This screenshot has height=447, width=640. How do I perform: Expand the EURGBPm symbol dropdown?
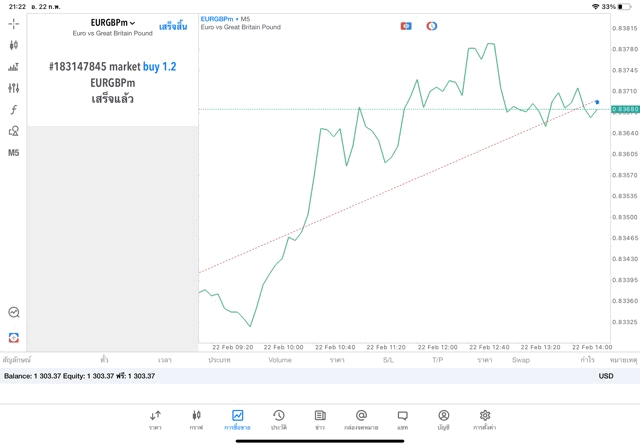point(113,23)
